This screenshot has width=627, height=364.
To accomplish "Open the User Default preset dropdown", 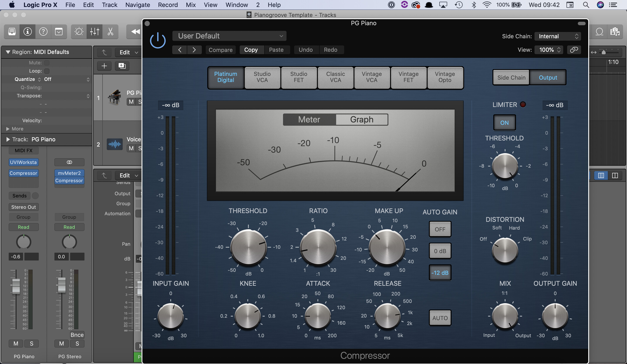I will coord(229,36).
